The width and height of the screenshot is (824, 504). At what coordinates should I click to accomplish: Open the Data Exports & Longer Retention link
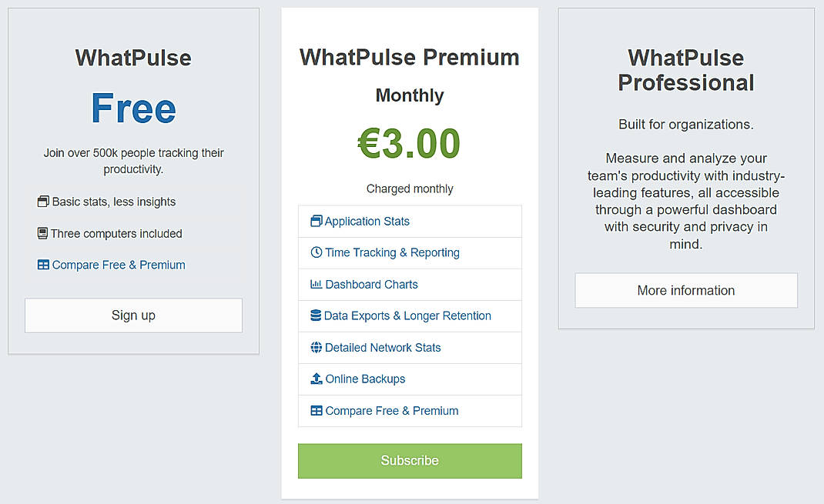(x=408, y=315)
